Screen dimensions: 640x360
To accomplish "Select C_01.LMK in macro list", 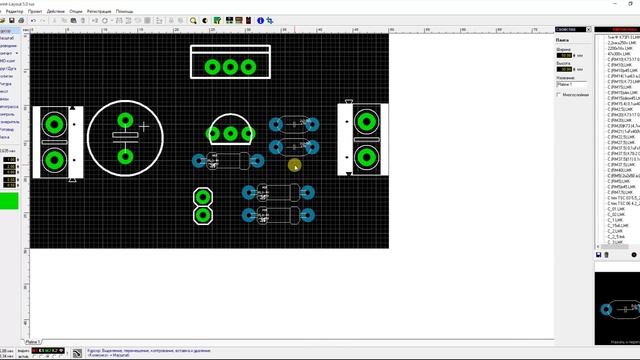I will (x=616, y=209).
